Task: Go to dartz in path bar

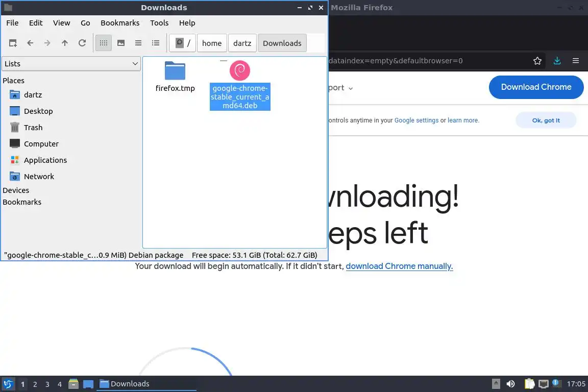Action: tap(242, 43)
